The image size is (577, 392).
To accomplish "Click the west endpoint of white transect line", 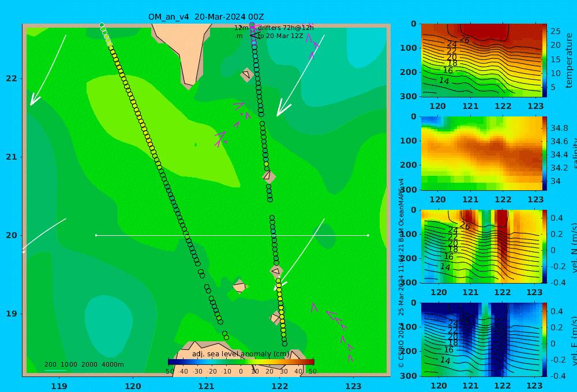I will point(96,235).
